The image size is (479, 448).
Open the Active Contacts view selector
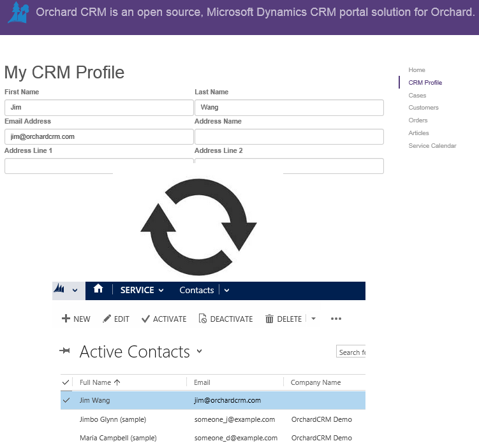(x=199, y=351)
